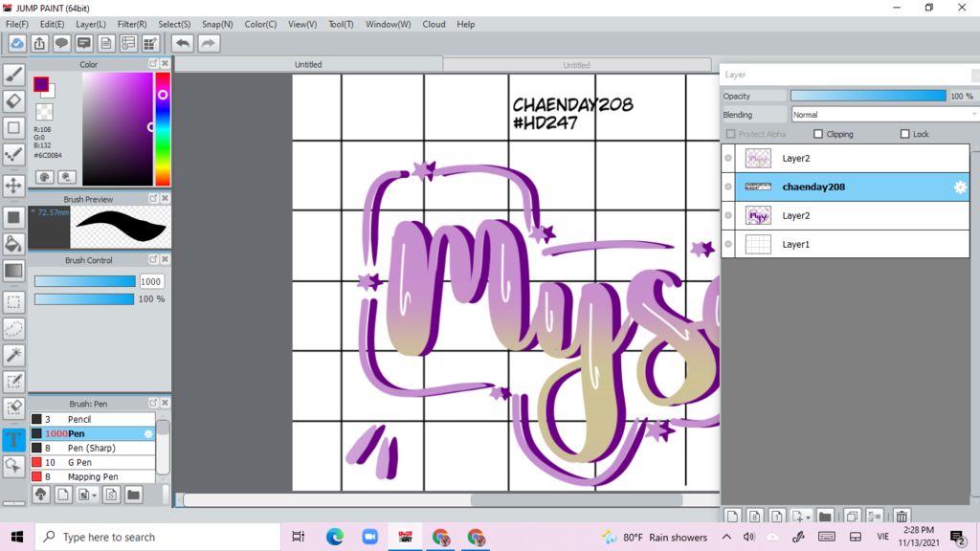Open Pen brush settings gear
Viewport: 980px width, 551px height.
148,433
